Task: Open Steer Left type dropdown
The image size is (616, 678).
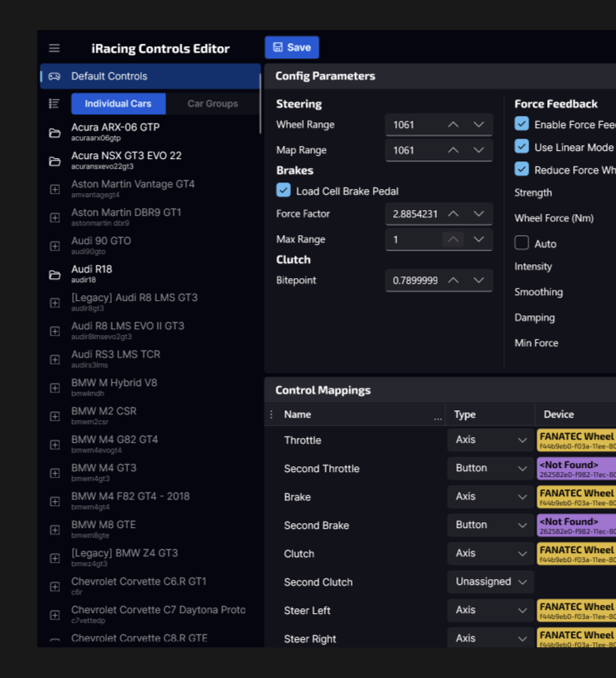Action: click(490, 610)
